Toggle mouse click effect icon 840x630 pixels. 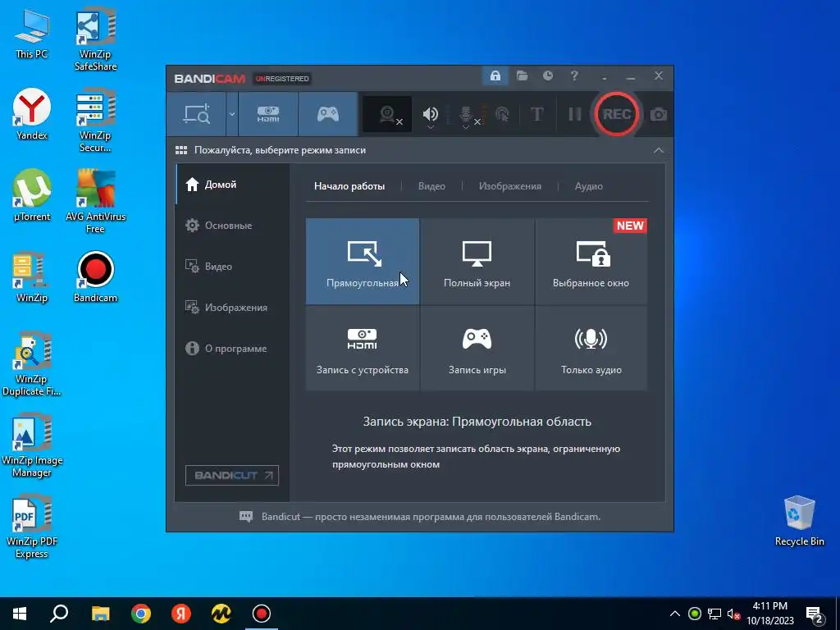click(x=502, y=114)
